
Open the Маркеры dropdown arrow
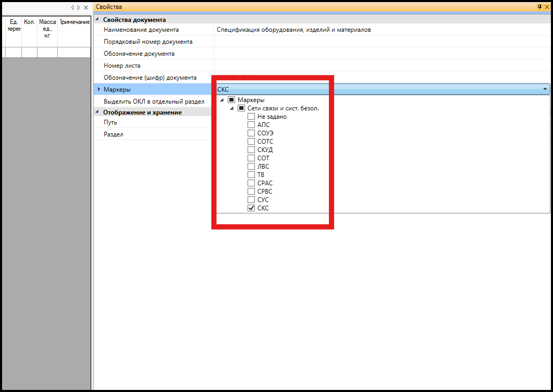(x=545, y=90)
